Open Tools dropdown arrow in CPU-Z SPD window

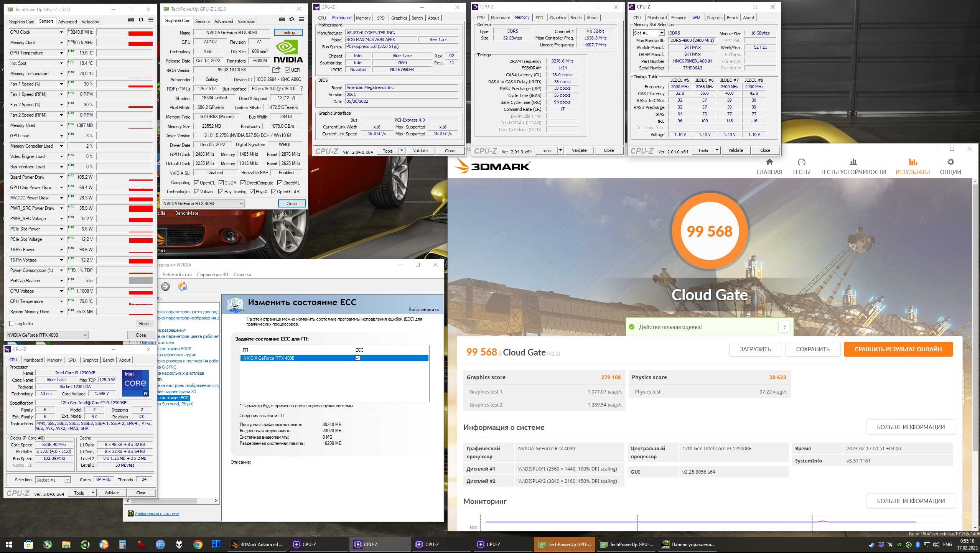click(x=717, y=150)
